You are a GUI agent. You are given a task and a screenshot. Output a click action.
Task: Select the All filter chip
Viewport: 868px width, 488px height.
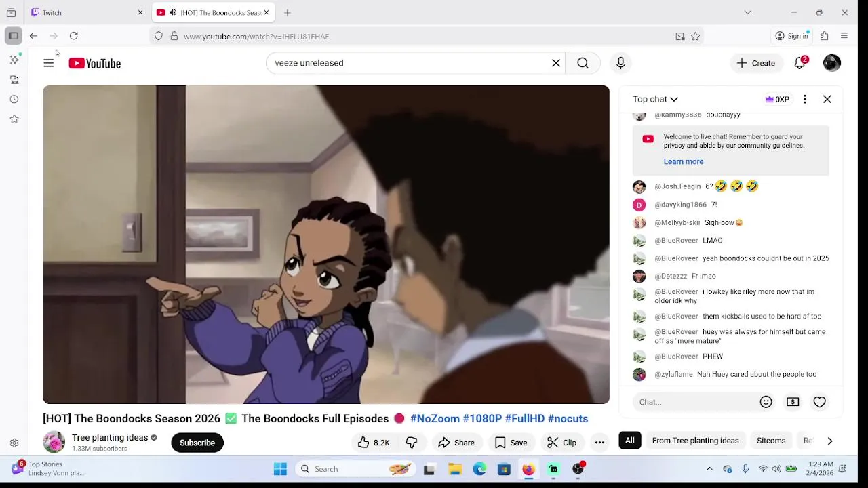coord(630,441)
